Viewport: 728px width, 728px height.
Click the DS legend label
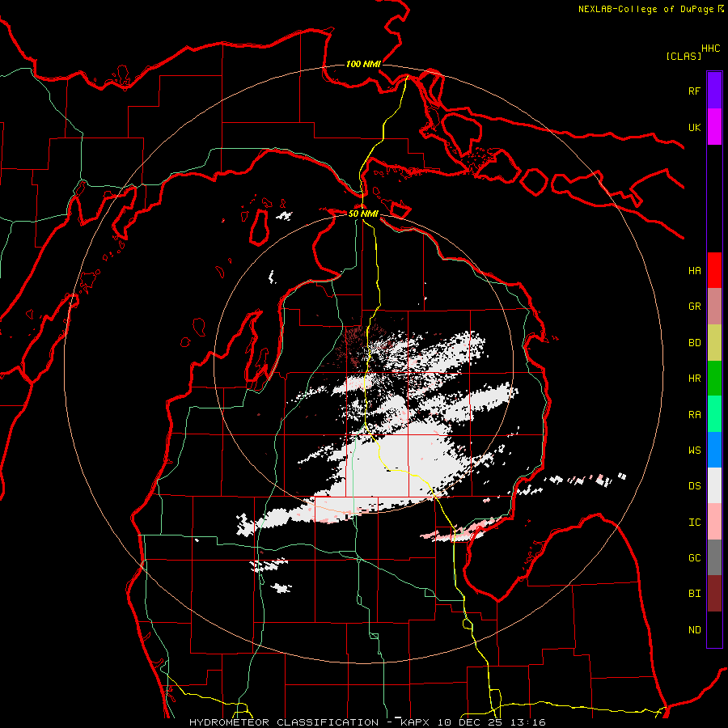(x=694, y=486)
